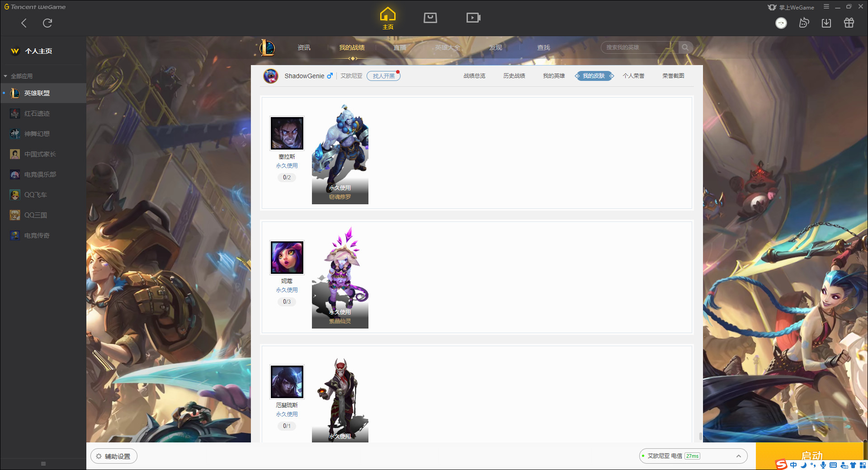
Task: Switch to 我的英雄 sub-tab
Action: click(x=554, y=76)
